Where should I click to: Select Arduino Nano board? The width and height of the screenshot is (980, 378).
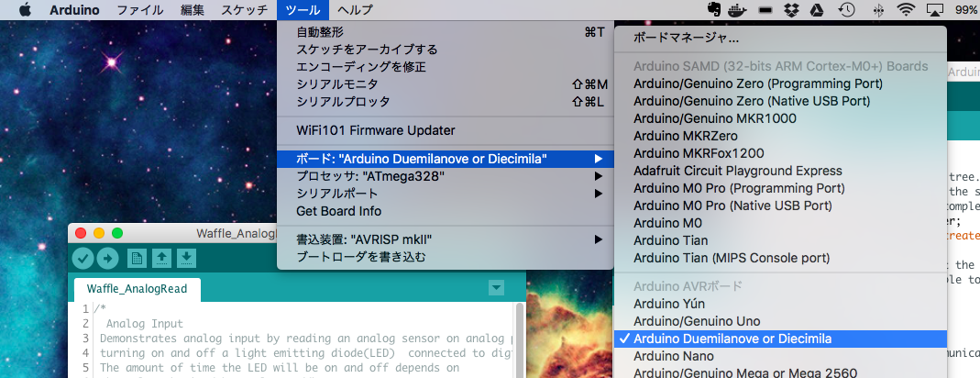pyautogui.click(x=781, y=357)
